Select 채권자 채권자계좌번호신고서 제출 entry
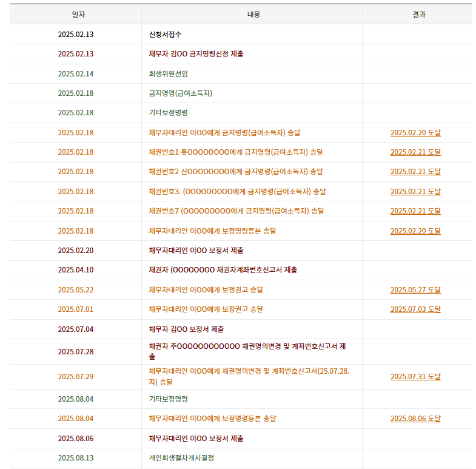The height and width of the screenshot is (469, 476). pos(223,270)
